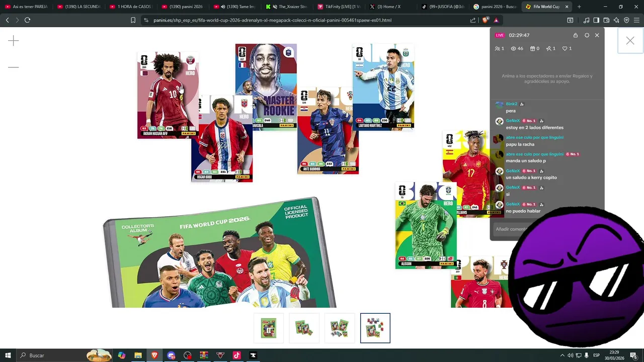Close the Fifa World Cup tab
644x362 pixels.
coord(566,7)
